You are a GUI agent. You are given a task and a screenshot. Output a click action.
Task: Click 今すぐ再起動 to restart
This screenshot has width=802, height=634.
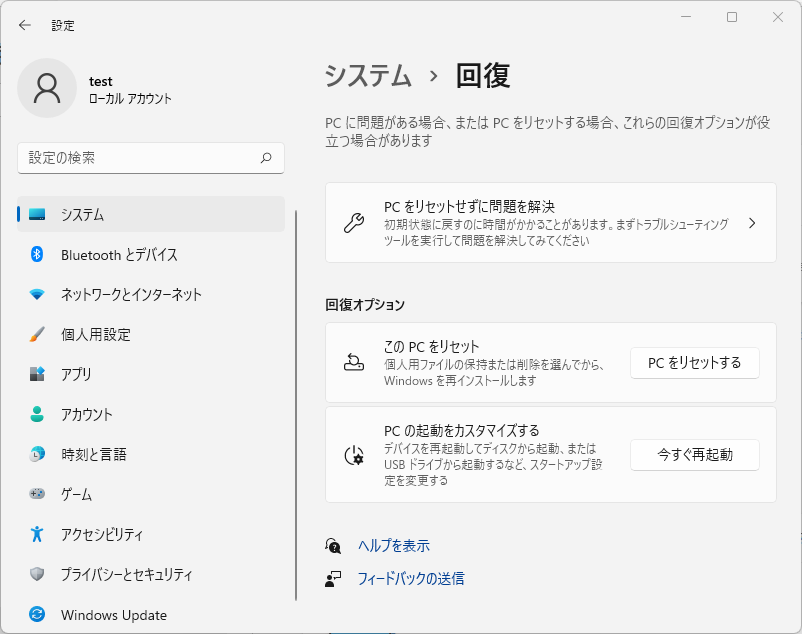point(694,455)
